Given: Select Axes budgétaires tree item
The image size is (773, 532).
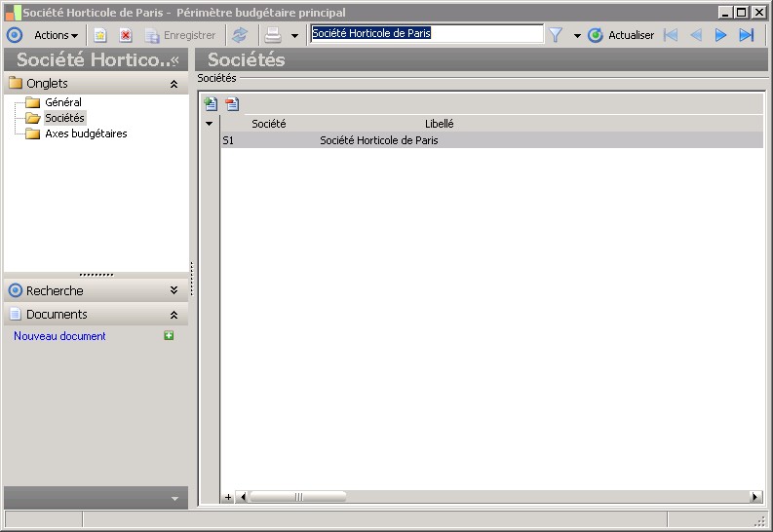Looking at the screenshot, I should 86,134.
